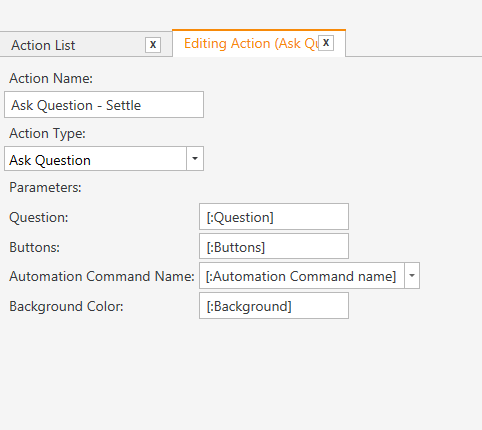Click the Parameters: heading

45,187
